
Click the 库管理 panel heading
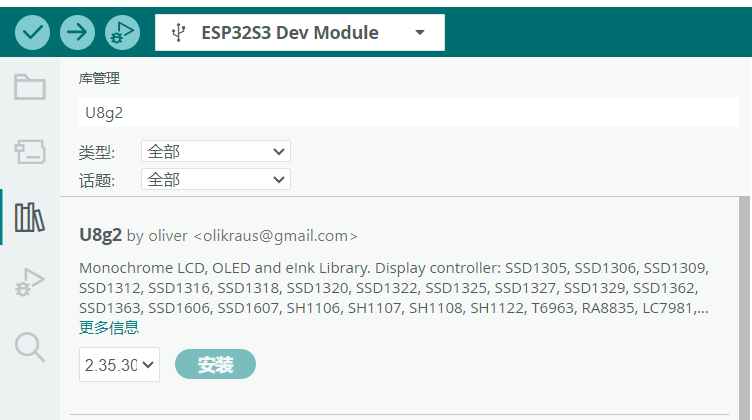[99, 78]
